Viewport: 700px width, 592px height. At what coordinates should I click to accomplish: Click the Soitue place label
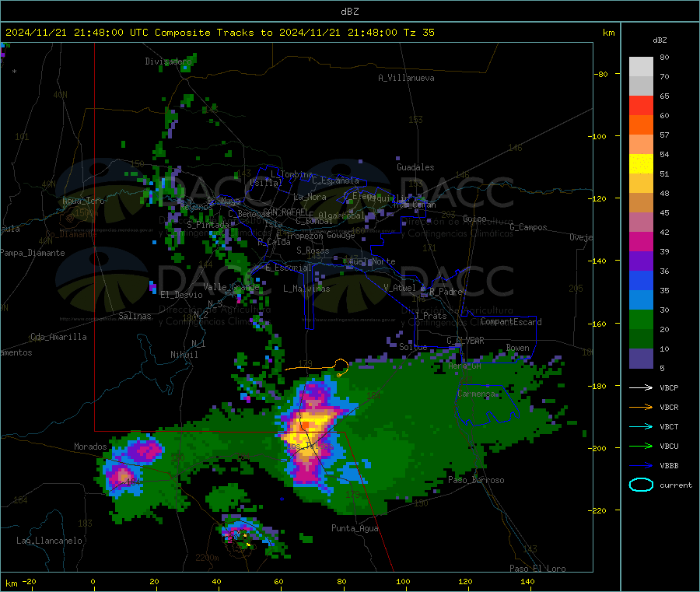[x=413, y=347]
